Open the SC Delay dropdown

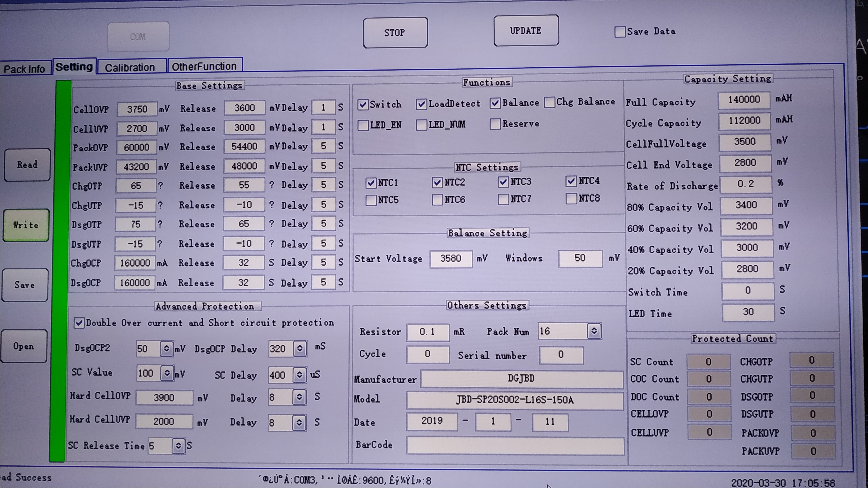coord(299,375)
